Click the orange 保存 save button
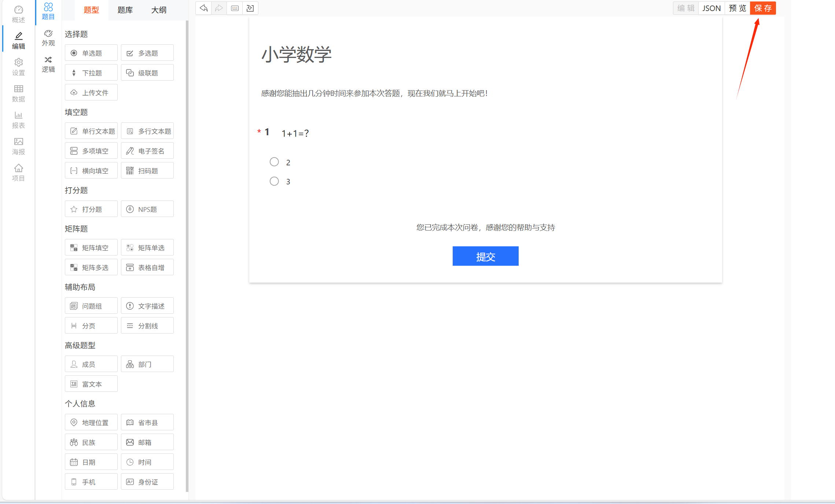835x504 pixels. [x=762, y=8]
